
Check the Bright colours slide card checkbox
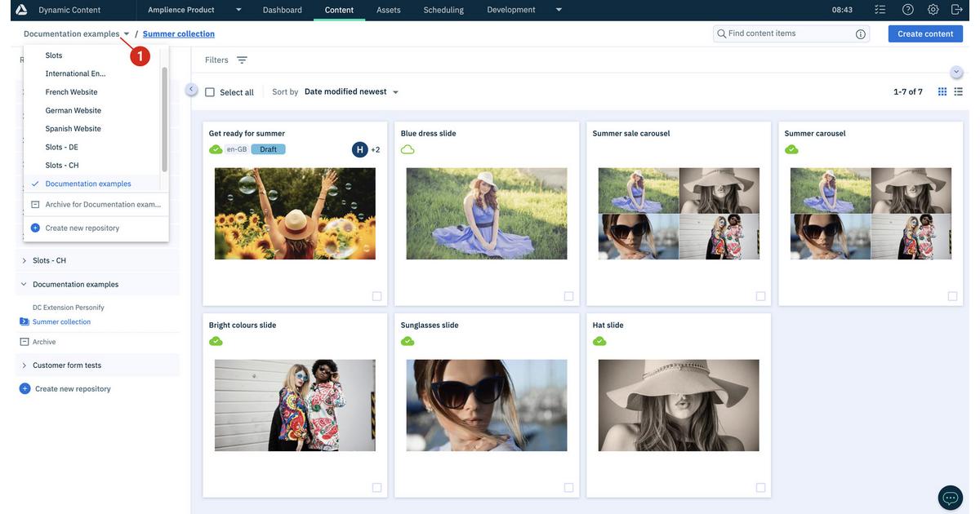coord(376,488)
